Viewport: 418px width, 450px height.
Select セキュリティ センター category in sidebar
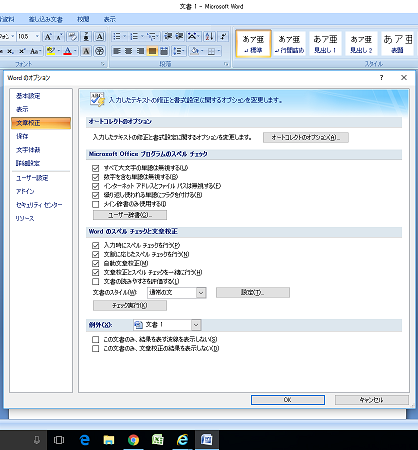pos(39,205)
